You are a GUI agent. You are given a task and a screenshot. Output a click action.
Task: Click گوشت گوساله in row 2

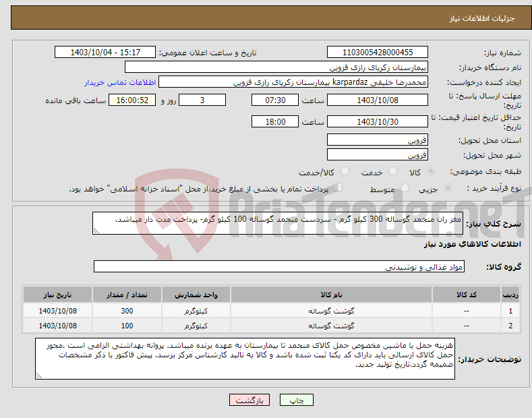tap(331, 326)
